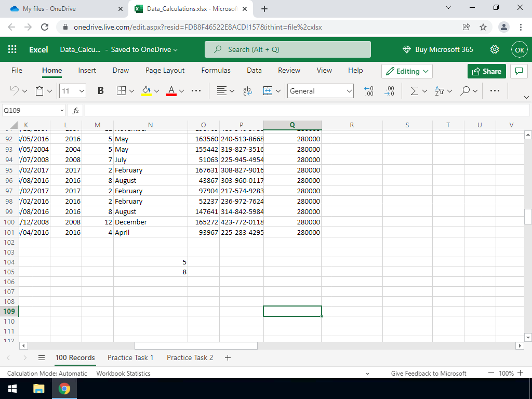Click the browser share page icon
532x399 pixels.
(467, 27)
